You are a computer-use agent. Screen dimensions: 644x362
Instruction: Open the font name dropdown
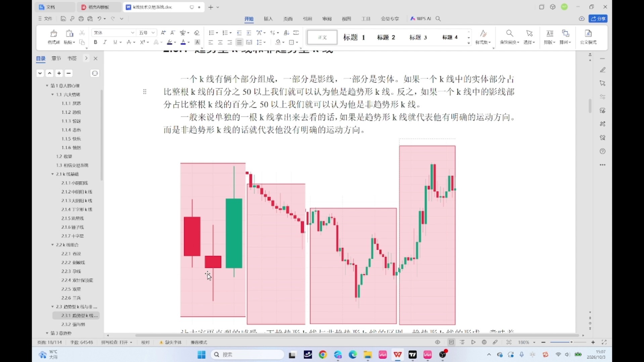pyautogui.click(x=132, y=33)
